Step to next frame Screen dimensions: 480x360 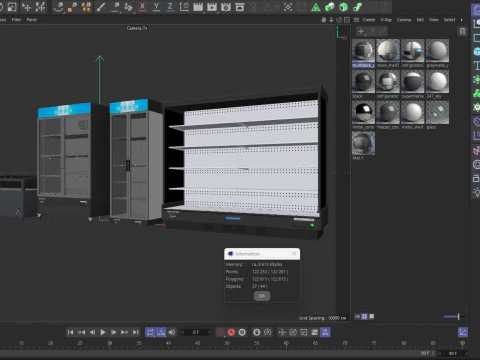click(x=114, y=332)
